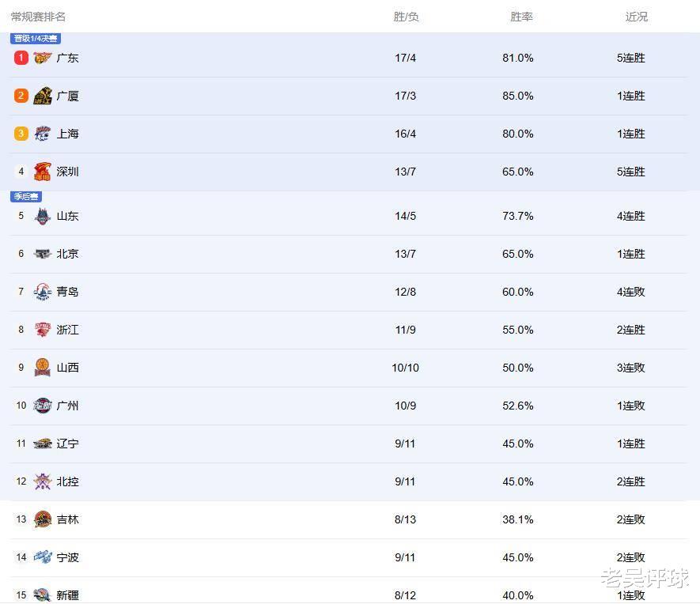Click the 山西 team logo icon
Screen dimensions: 700x604
43,368
